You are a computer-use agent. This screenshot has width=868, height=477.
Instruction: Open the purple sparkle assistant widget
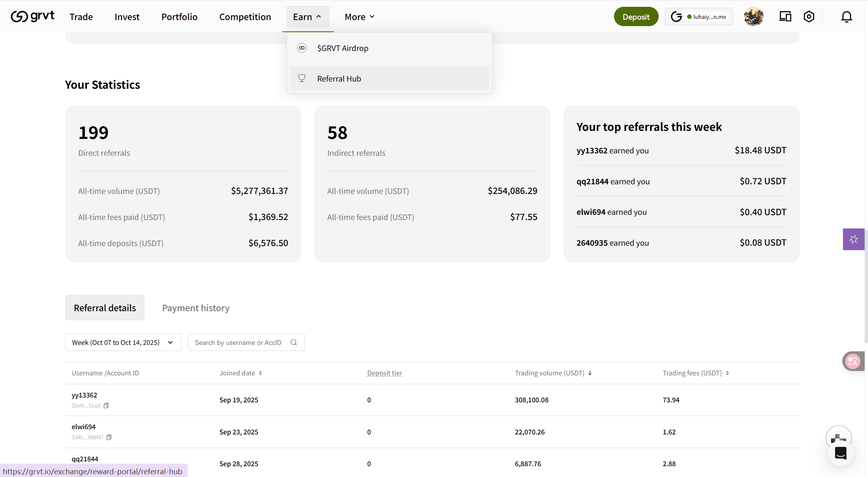click(854, 239)
